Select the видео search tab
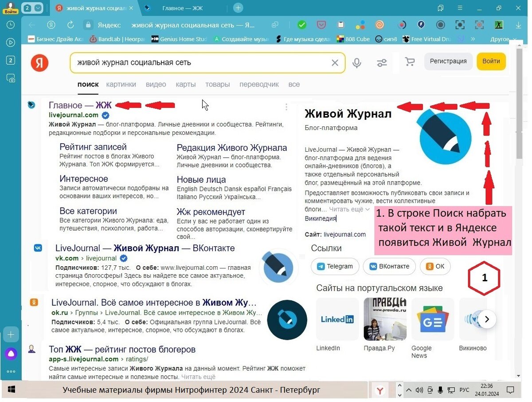 click(x=156, y=84)
